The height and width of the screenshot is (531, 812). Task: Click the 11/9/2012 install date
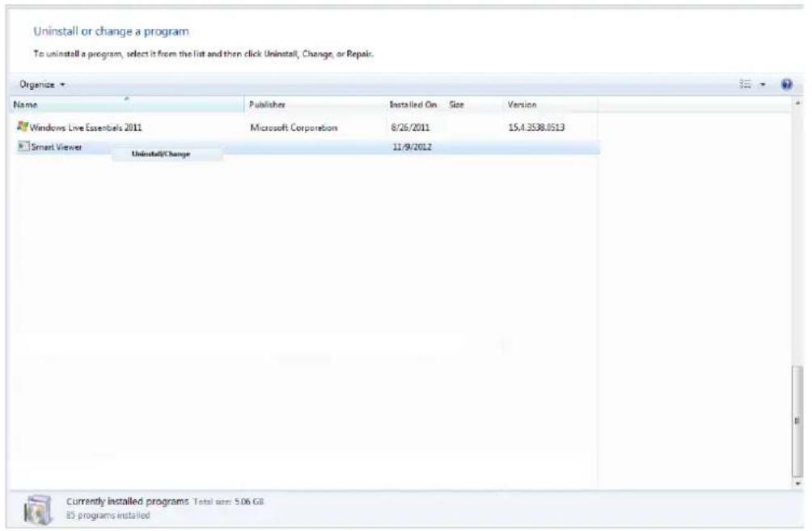pos(412,147)
